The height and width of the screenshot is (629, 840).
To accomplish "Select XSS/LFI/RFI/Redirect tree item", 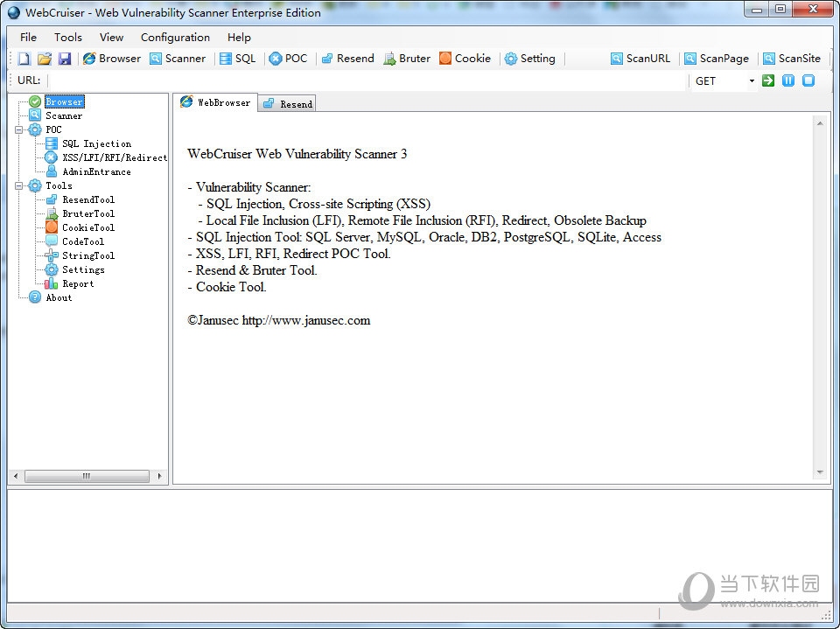I will (115, 157).
